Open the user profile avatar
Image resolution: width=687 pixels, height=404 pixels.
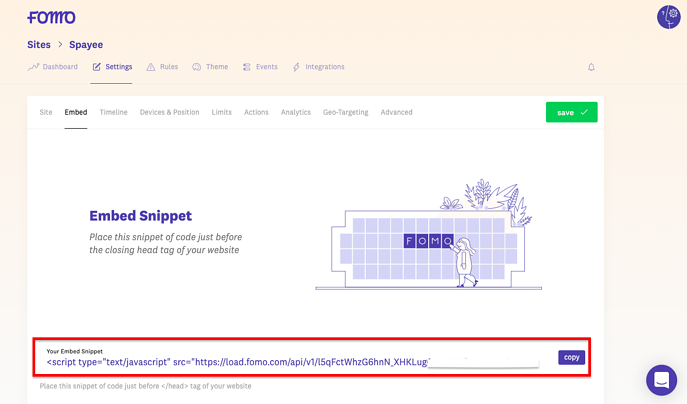click(x=668, y=17)
